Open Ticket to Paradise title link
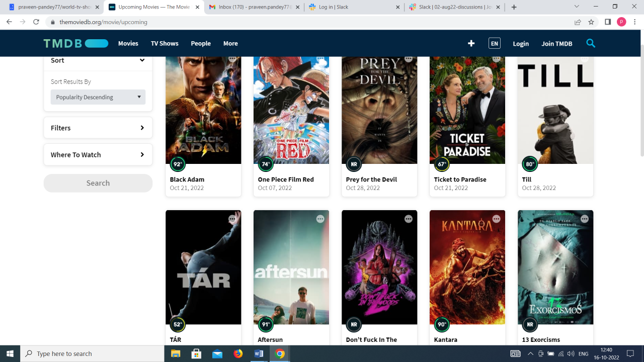 460,179
